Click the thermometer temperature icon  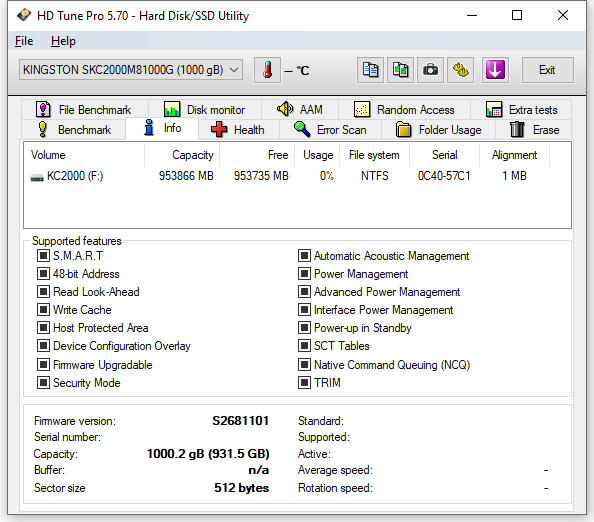(267, 70)
